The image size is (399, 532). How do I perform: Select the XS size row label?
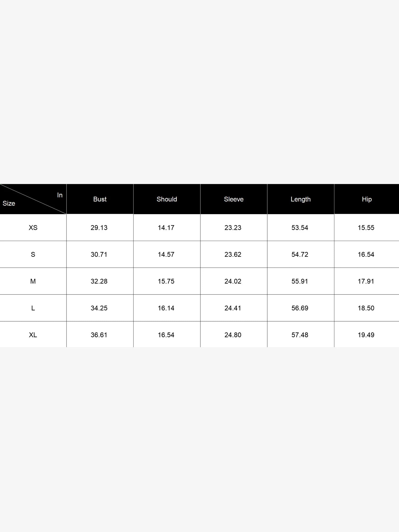33,228
